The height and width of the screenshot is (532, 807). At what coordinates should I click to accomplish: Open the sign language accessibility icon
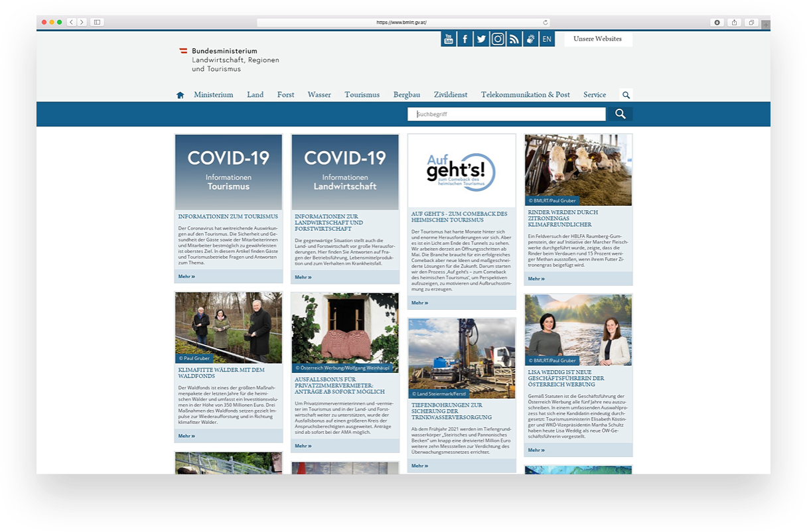tap(530, 39)
